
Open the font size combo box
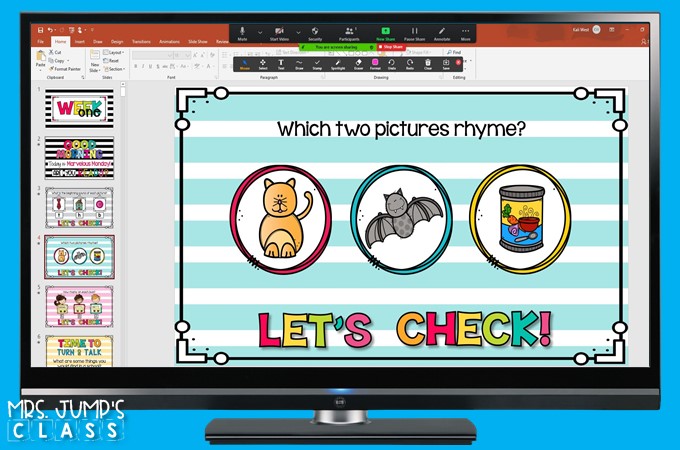coord(182,55)
